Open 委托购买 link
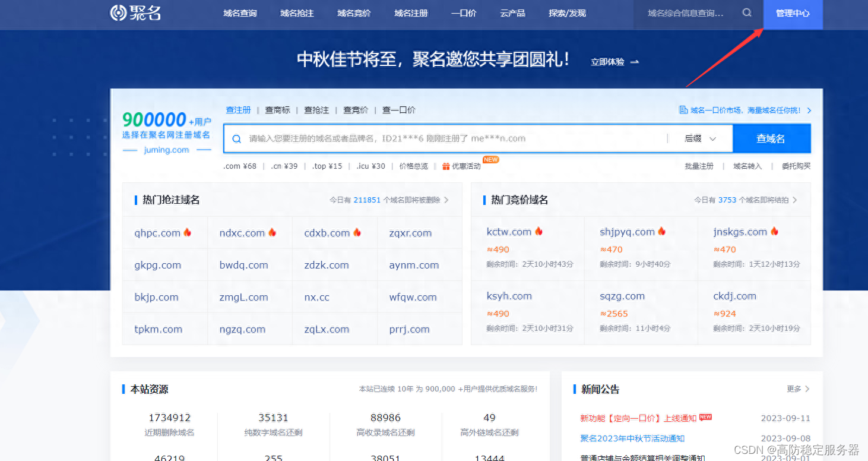Viewport: 868px width, 461px height. 796,166
